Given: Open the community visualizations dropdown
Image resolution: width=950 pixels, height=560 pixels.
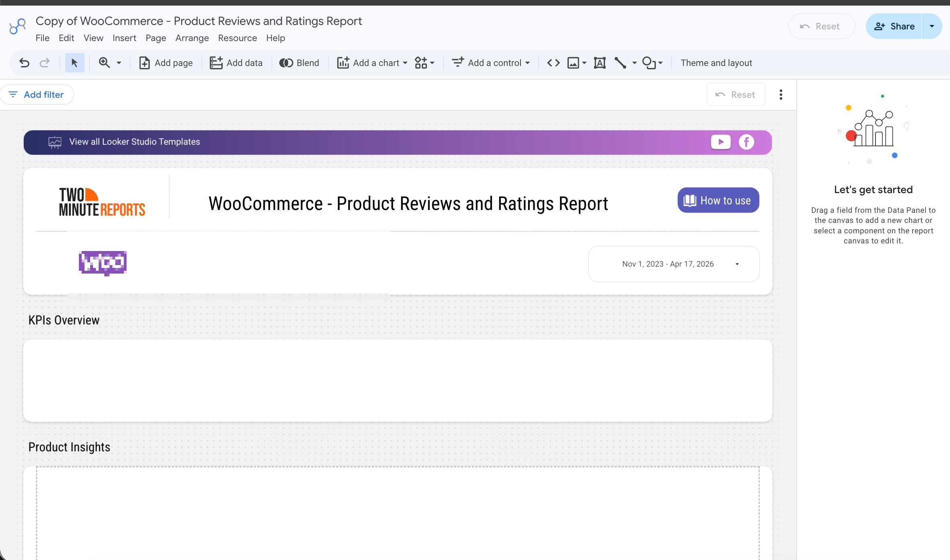Looking at the screenshot, I should [425, 63].
